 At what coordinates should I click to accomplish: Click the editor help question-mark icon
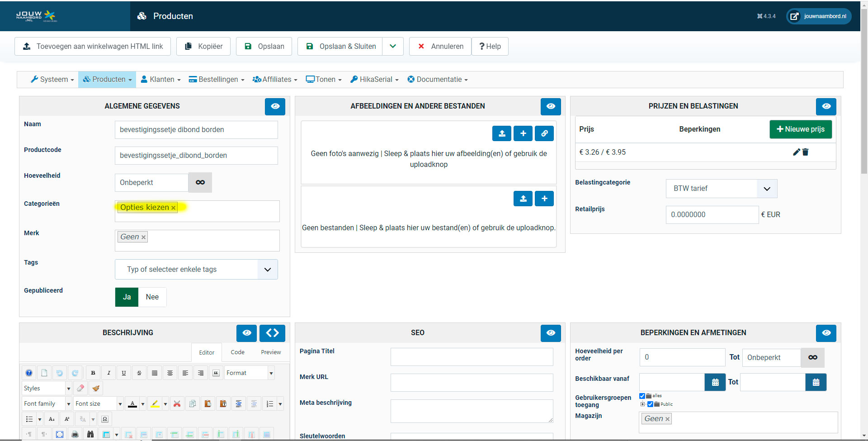29,373
